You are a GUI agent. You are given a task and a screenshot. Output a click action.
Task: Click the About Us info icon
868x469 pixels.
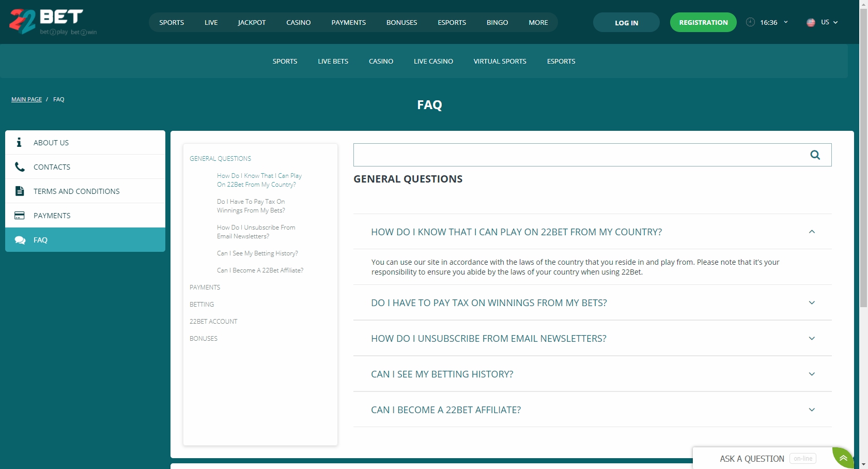pos(19,142)
